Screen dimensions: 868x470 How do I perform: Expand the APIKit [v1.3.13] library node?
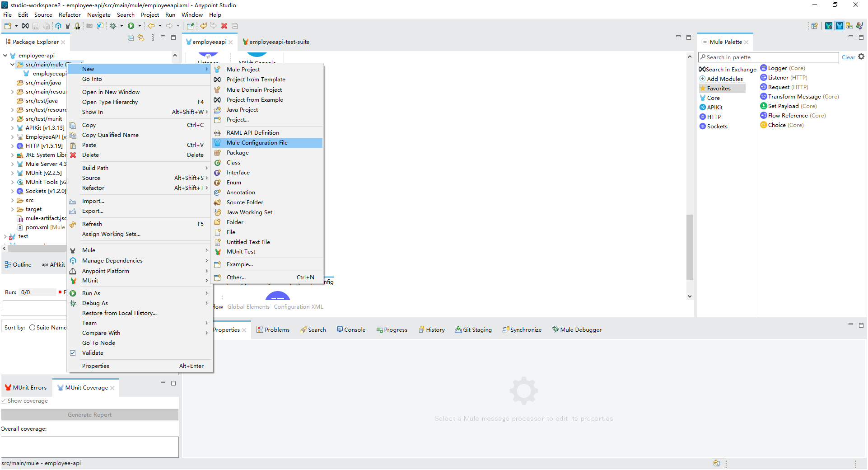coord(12,128)
